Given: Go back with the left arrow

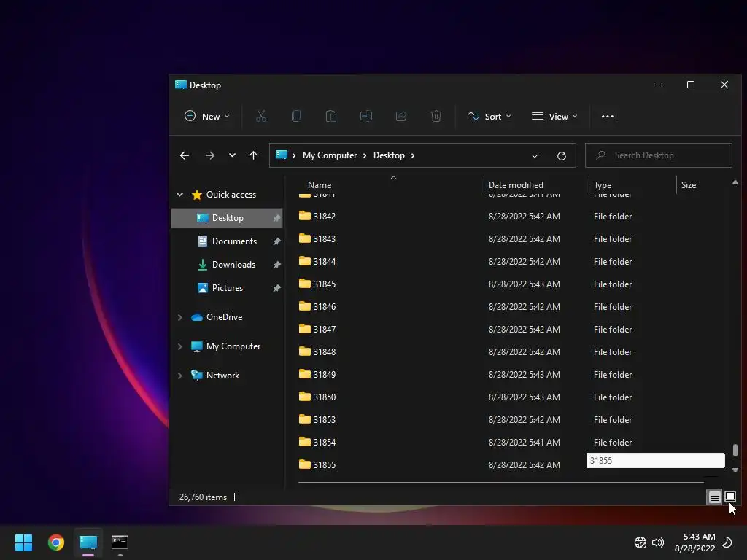Looking at the screenshot, I should pos(185,155).
